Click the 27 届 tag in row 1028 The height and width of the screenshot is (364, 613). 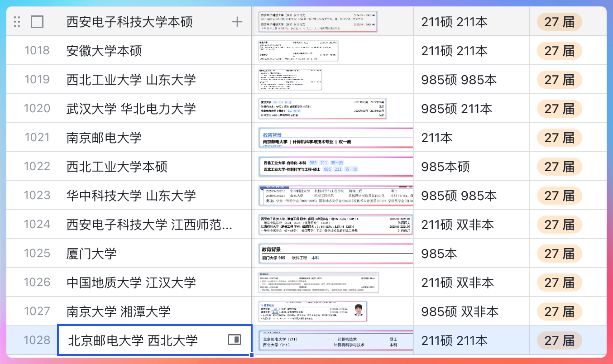[560, 340]
